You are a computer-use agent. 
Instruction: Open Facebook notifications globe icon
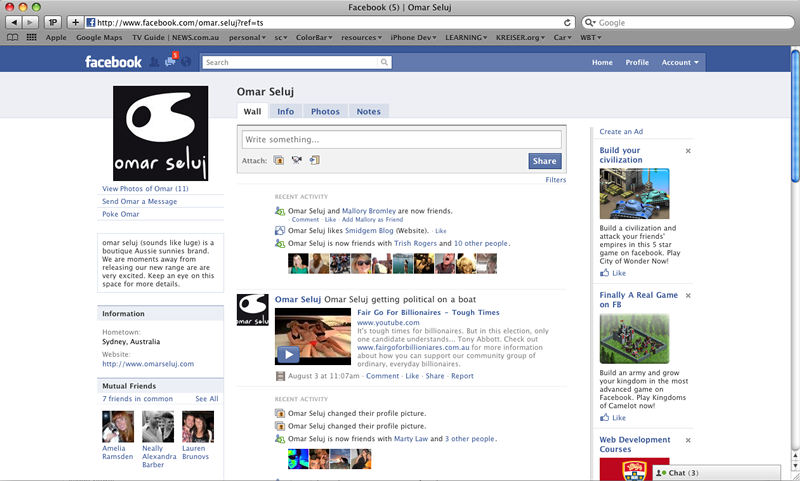tap(186, 62)
